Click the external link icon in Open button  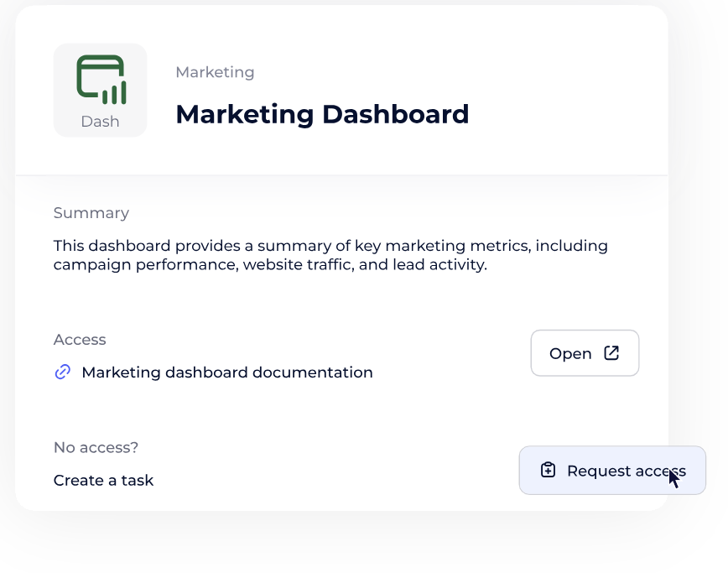(611, 353)
